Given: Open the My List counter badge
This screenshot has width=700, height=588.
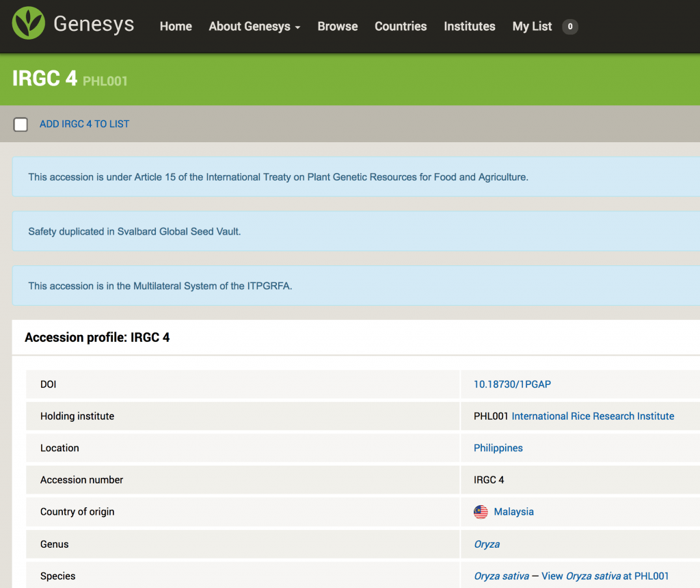Looking at the screenshot, I should (x=569, y=27).
